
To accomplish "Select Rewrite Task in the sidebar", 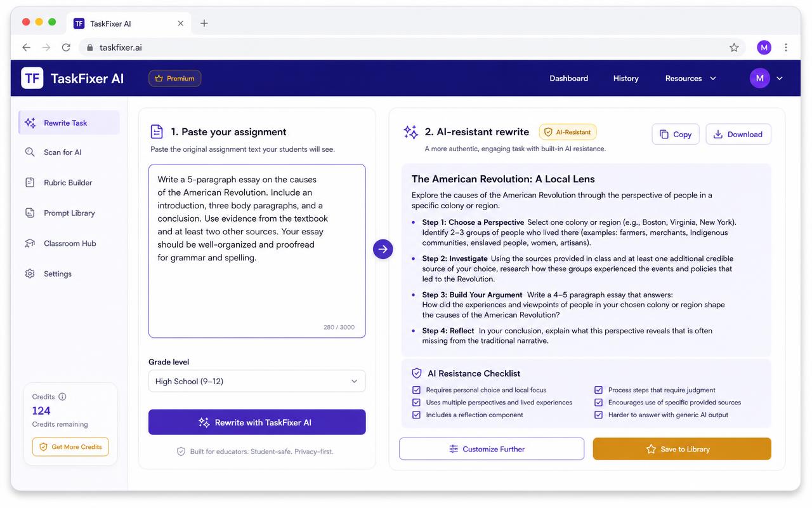I will pos(69,123).
